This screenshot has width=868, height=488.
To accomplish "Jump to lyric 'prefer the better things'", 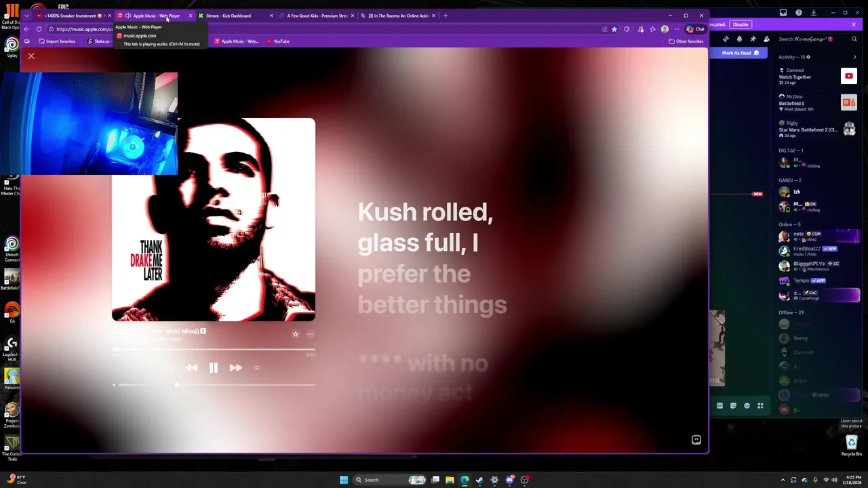I will [432, 289].
